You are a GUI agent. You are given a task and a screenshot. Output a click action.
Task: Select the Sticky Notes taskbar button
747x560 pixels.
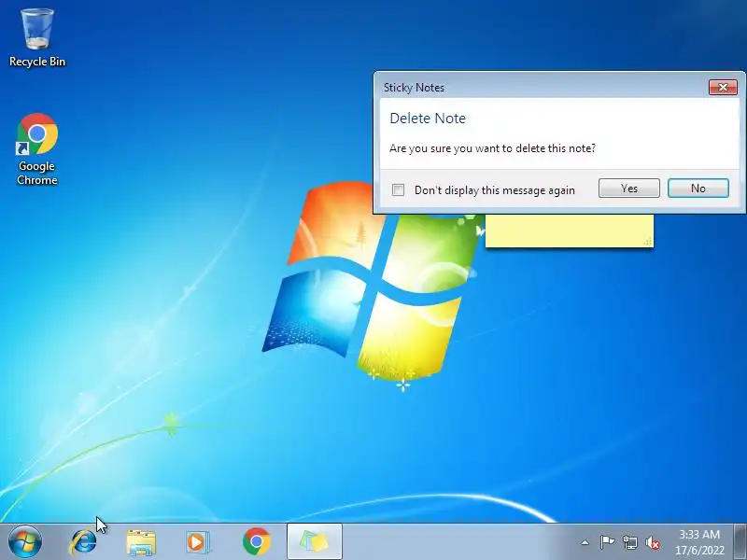click(x=315, y=541)
